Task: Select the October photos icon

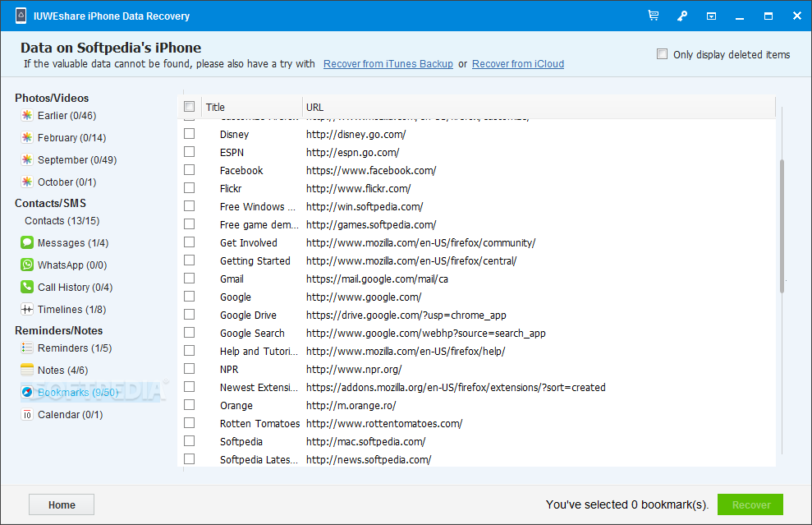Action: coord(27,182)
